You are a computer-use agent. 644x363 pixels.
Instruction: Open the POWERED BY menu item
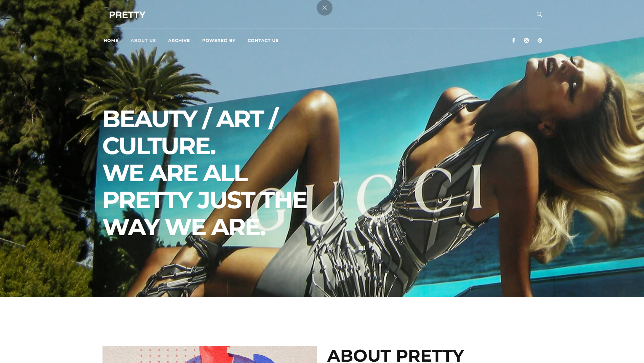coord(218,40)
